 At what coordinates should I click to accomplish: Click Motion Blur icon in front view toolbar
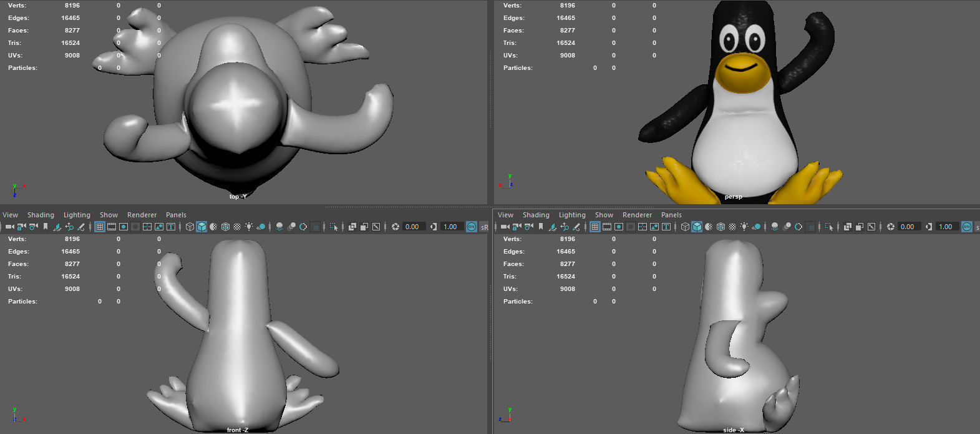pyautogui.click(x=292, y=227)
